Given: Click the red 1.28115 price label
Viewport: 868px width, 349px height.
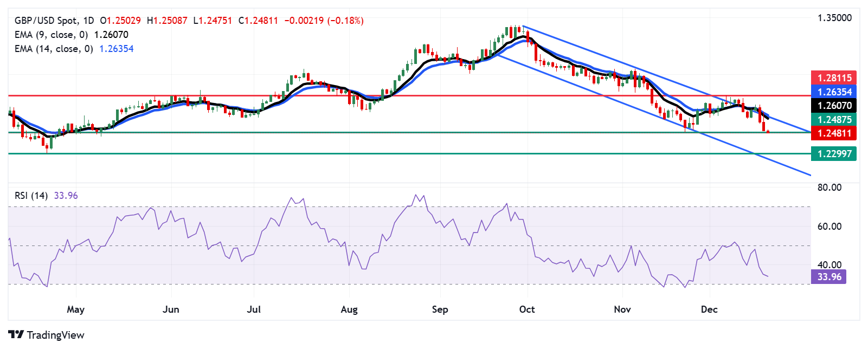Looking at the screenshot, I should (834, 77).
